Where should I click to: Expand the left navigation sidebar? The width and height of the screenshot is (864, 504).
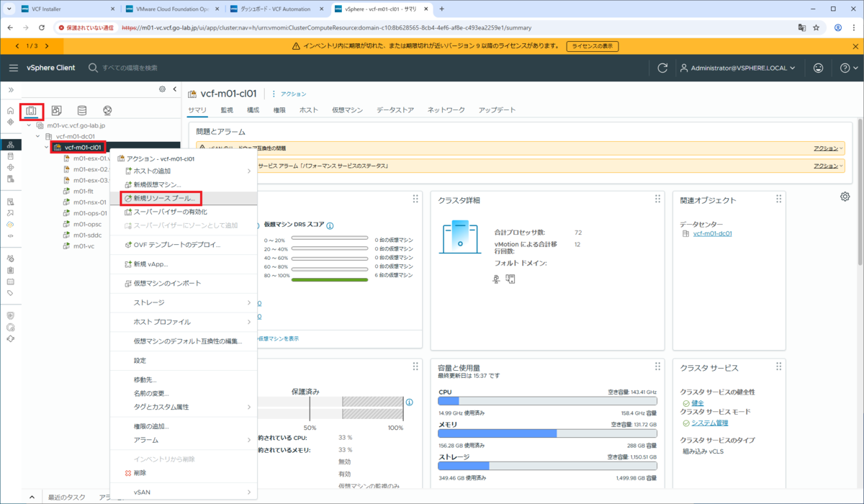point(10,90)
